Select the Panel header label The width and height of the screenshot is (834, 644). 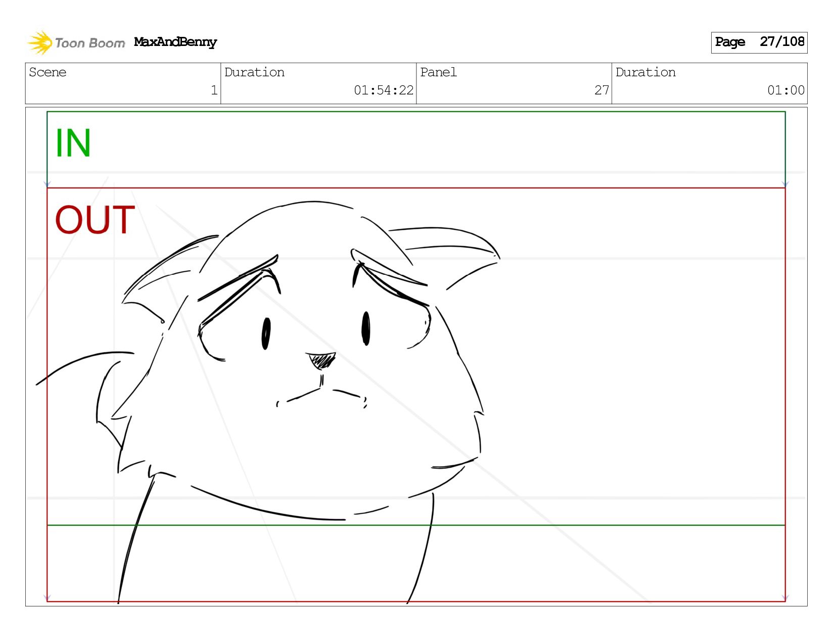coord(438,72)
